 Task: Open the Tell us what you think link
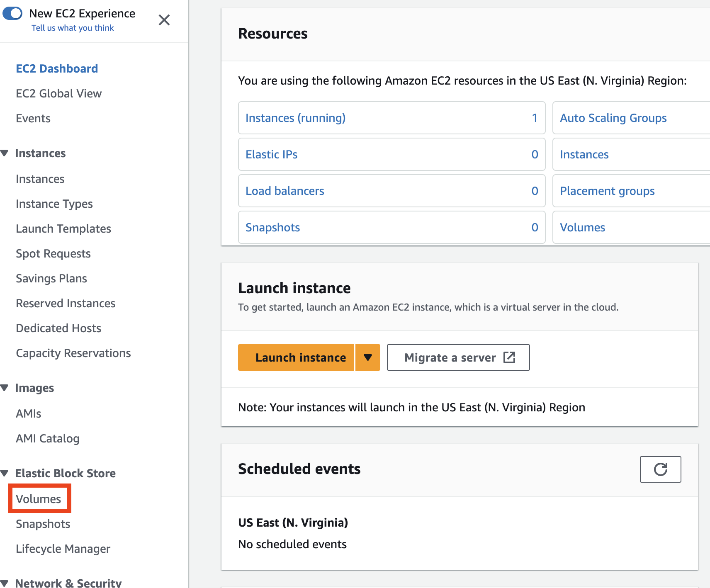coord(73,28)
